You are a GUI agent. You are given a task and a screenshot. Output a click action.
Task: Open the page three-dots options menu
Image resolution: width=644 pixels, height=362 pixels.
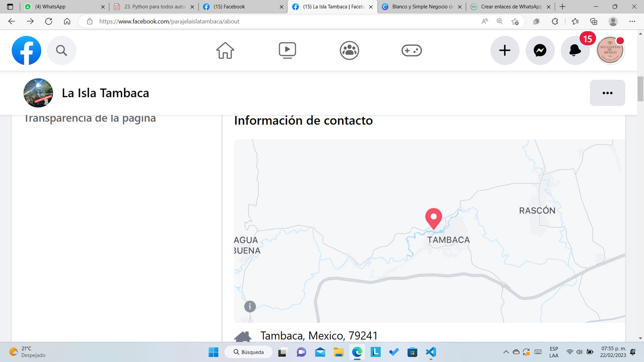point(607,93)
